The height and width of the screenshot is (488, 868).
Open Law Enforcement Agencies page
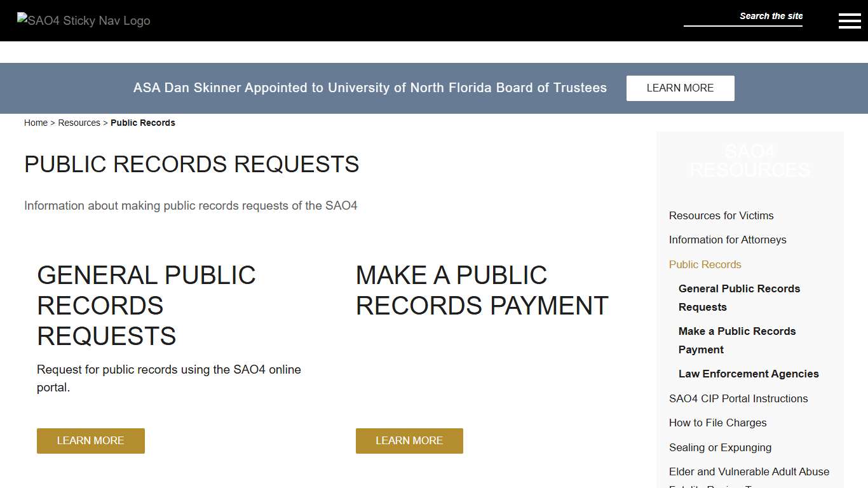749,374
